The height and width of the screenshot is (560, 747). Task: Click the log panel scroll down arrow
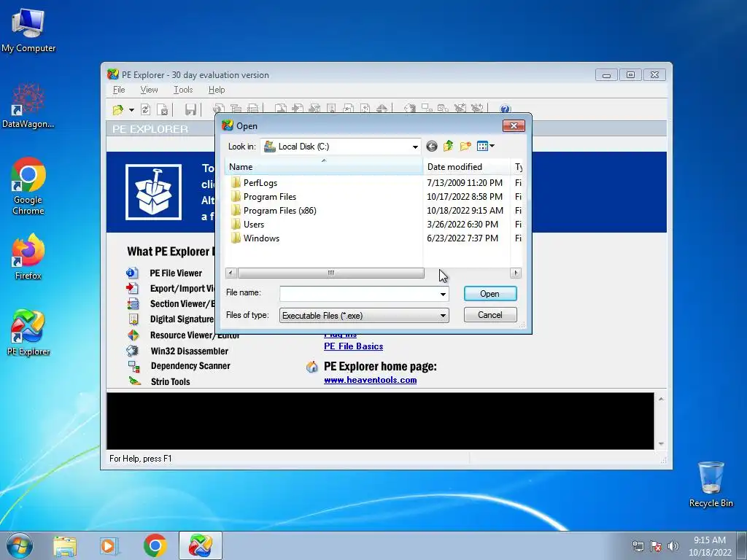point(661,443)
